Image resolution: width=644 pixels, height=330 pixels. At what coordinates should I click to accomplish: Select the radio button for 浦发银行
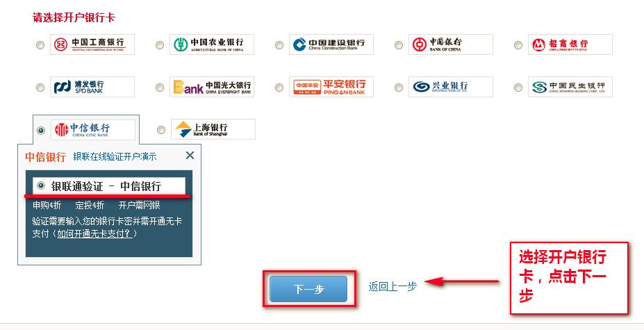coord(40,87)
